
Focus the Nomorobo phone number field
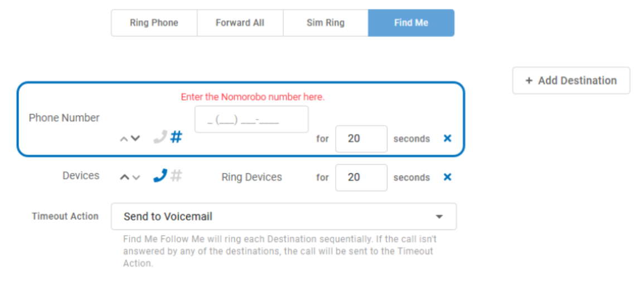pyautogui.click(x=251, y=119)
